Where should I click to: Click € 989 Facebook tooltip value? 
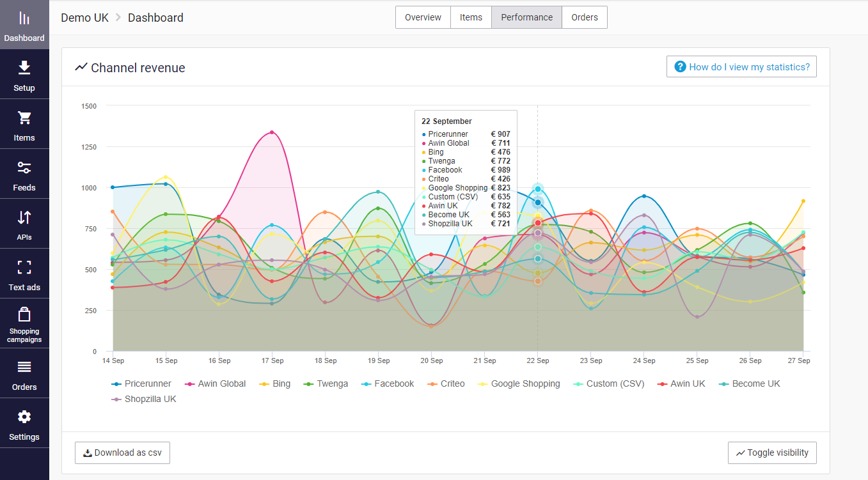pyautogui.click(x=500, y=170)
